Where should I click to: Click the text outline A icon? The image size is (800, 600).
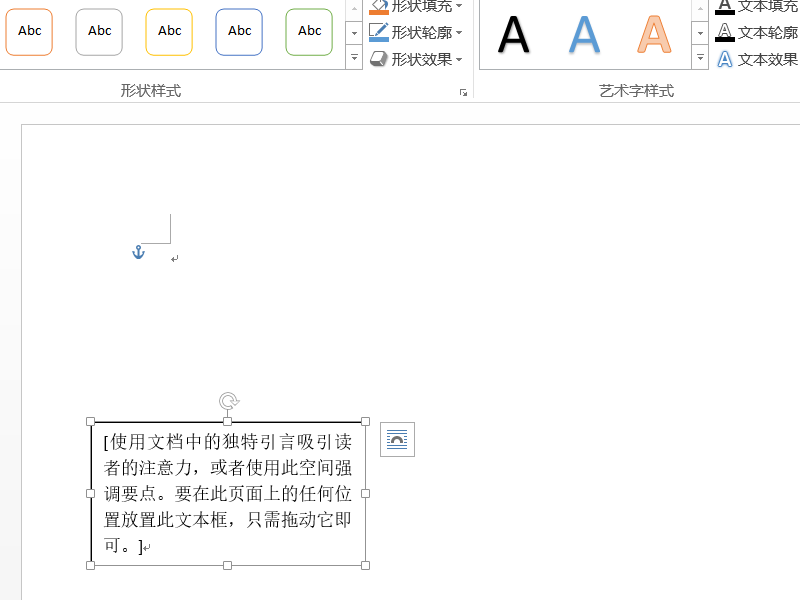pyautogui.click(x=724, y=32)
